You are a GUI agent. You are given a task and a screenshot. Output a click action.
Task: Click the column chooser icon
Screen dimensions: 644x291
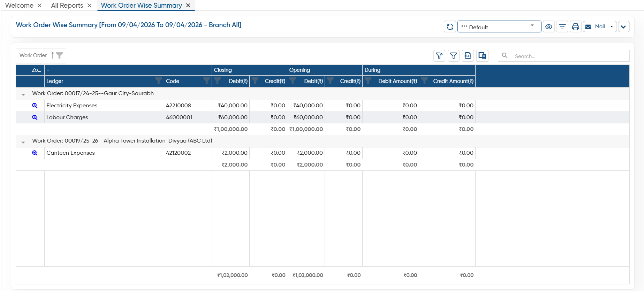pyautogui.click(x=482, y=56)
